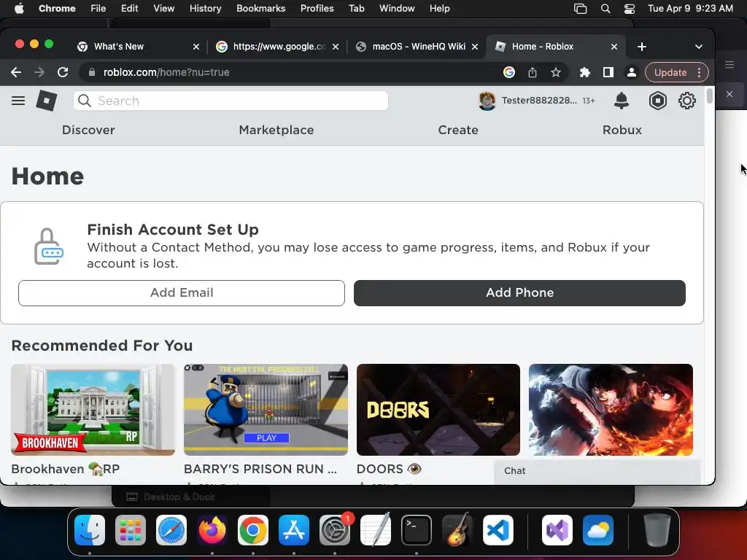Click the account setup lock icon
The height and width of the screenshot is (560, 747).
(x=49, y=246)
